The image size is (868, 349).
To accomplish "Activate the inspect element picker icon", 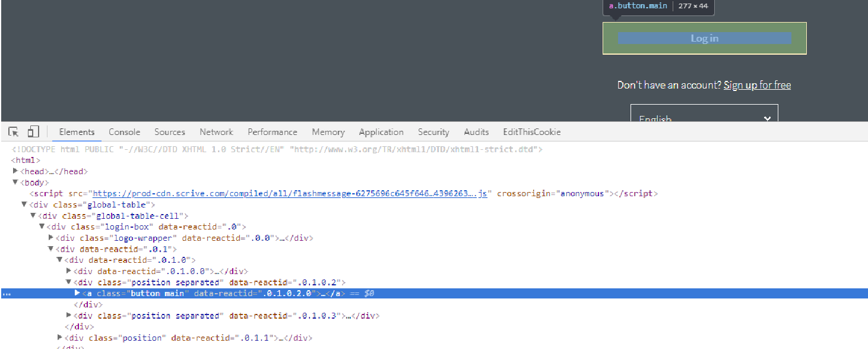I will pos(14,132).
